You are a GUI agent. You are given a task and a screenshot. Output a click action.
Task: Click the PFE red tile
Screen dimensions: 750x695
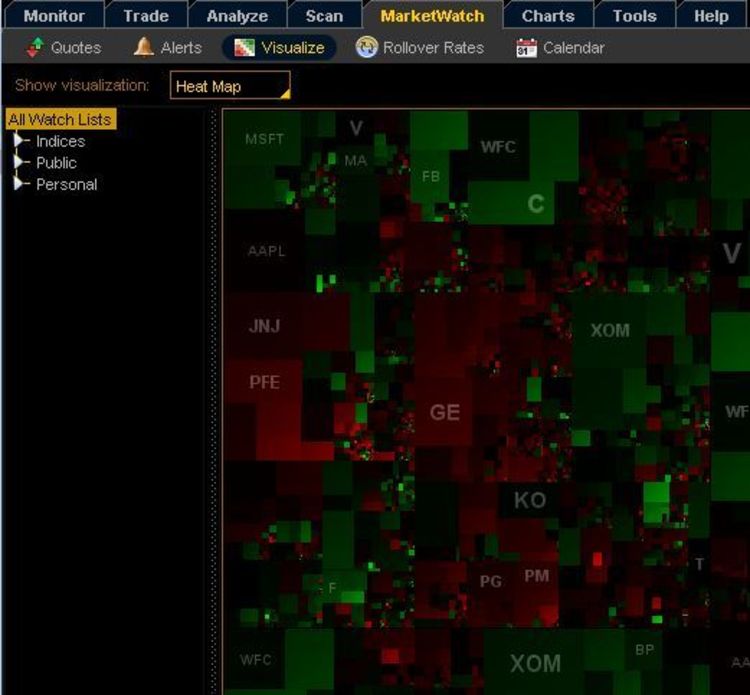coord(264,382)
